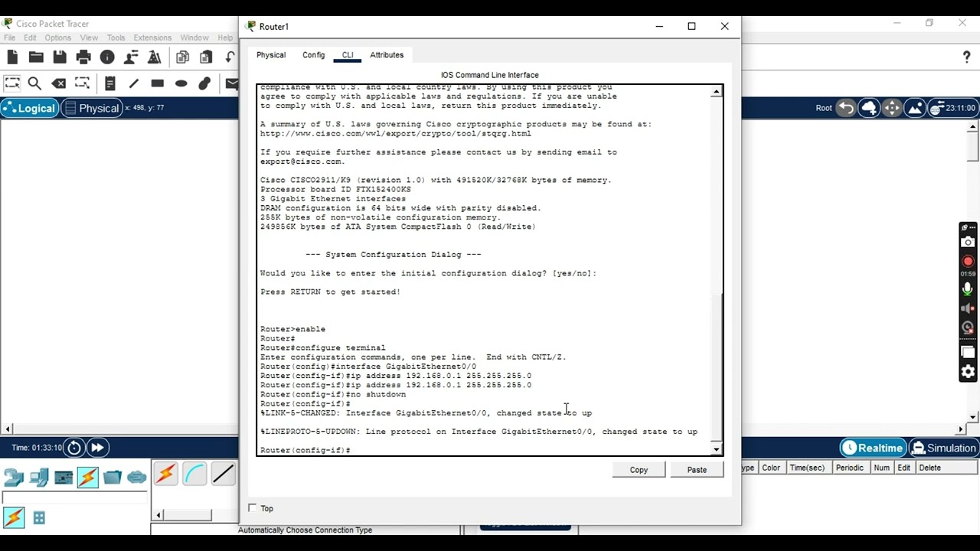The height and width of the screenshot is (551, 980).
Task: Switch to Simulation mode
Action: click(x=943, y=448)
